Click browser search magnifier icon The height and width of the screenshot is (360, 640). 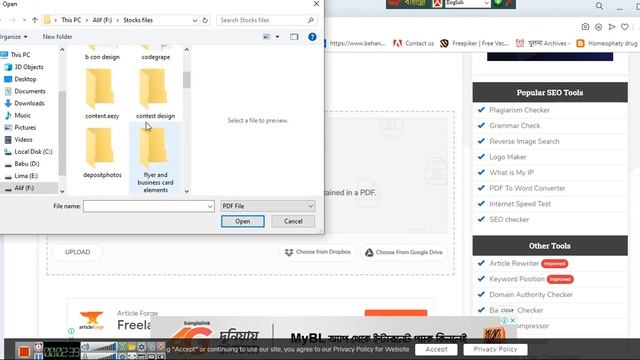click(599, 6)
